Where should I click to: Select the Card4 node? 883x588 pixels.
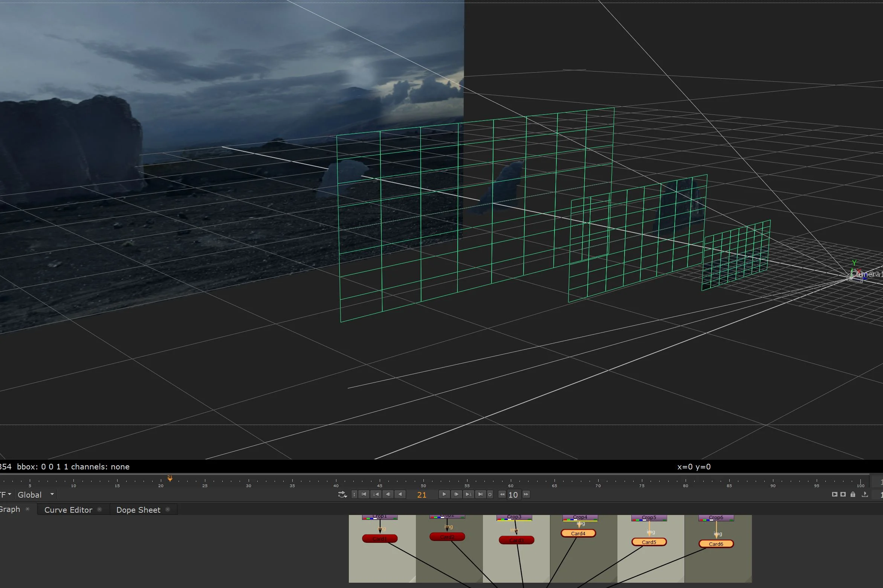(578, 533)
